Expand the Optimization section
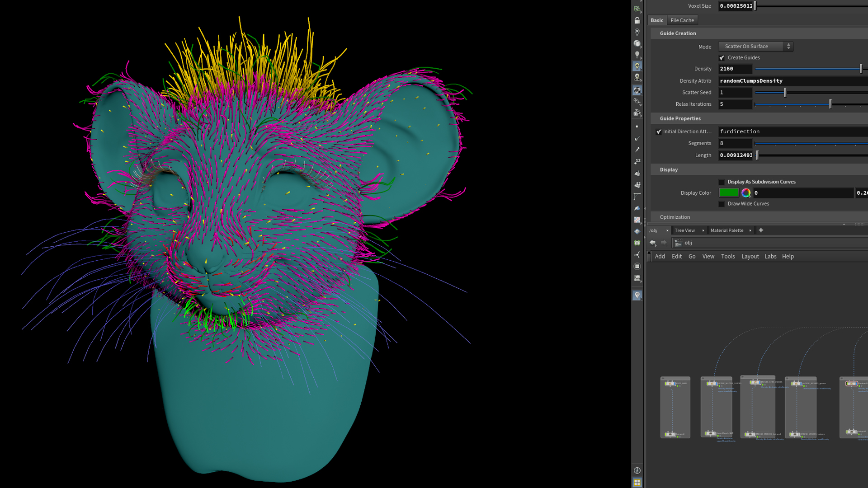This screenshot has height=488, width=868. coord(675,217)
